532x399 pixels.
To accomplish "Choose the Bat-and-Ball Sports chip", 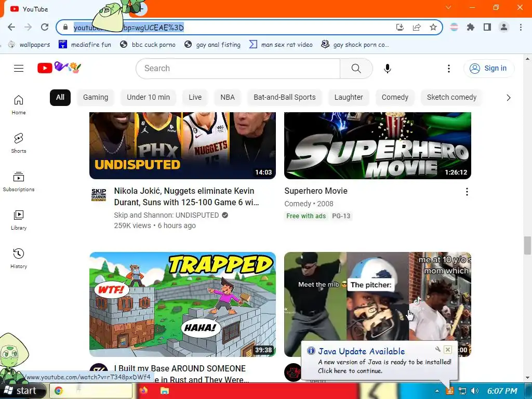I will [x=284, y=98].
